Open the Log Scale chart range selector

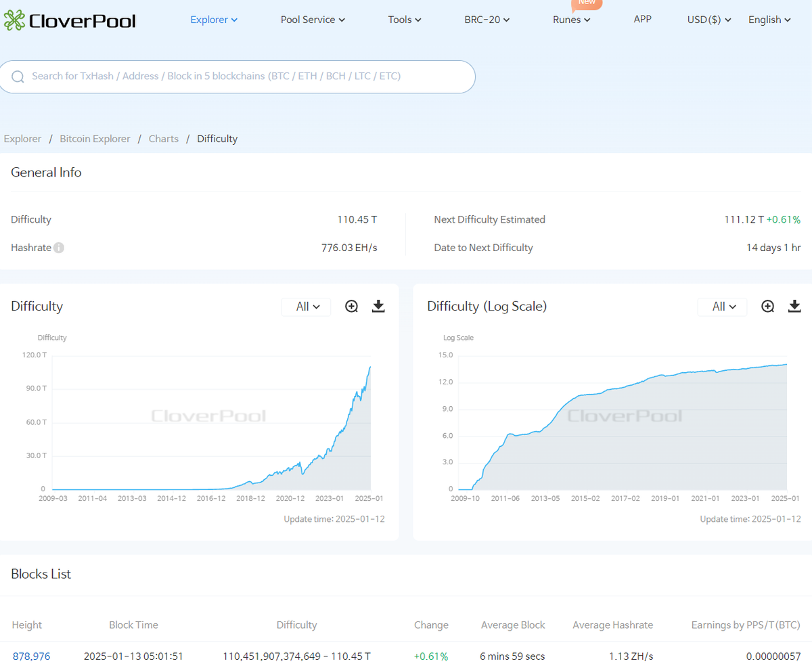click(722, 307)
